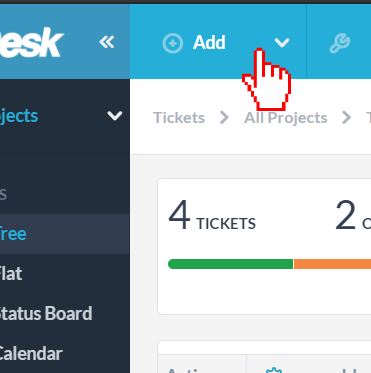Click the arrow separator after Tickets breadcrumb
Screen dimensions: 371x373
[225, 118]
